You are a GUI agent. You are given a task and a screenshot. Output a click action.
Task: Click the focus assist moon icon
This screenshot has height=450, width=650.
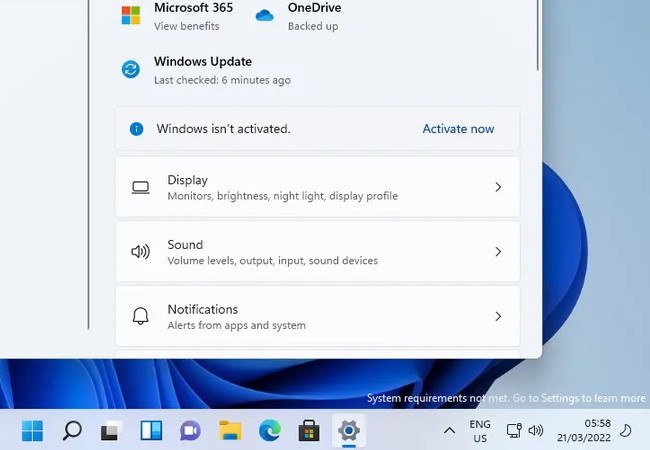coord(626,431)
